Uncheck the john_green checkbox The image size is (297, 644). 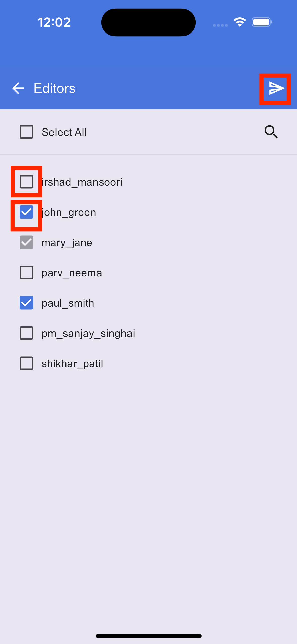[26, 212]
